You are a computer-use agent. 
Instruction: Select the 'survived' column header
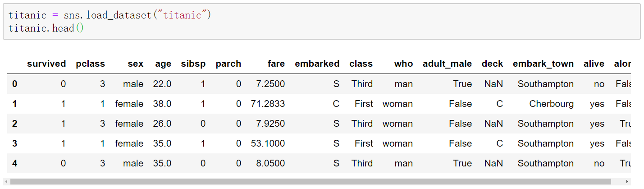click(46, 64)
